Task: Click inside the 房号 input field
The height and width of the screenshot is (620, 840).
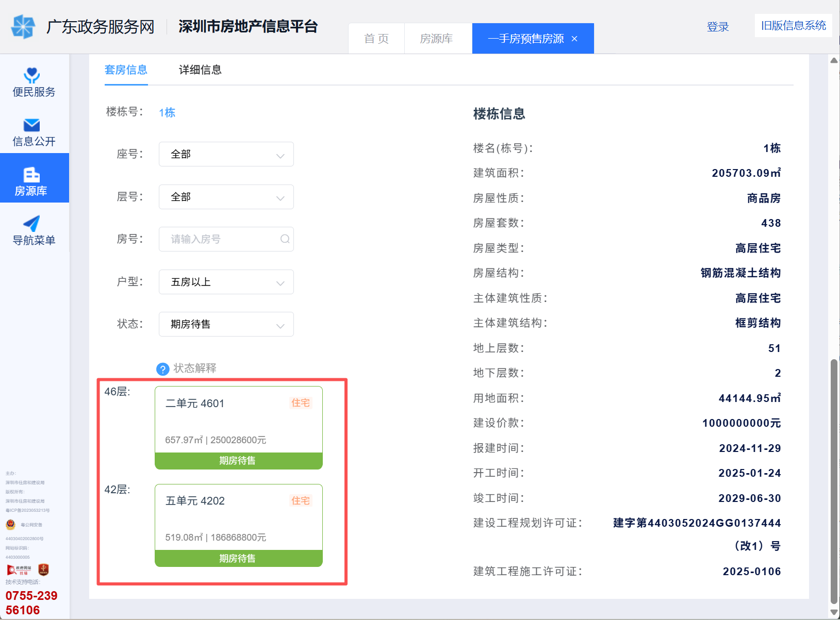Action: click(x=222, y=239)
